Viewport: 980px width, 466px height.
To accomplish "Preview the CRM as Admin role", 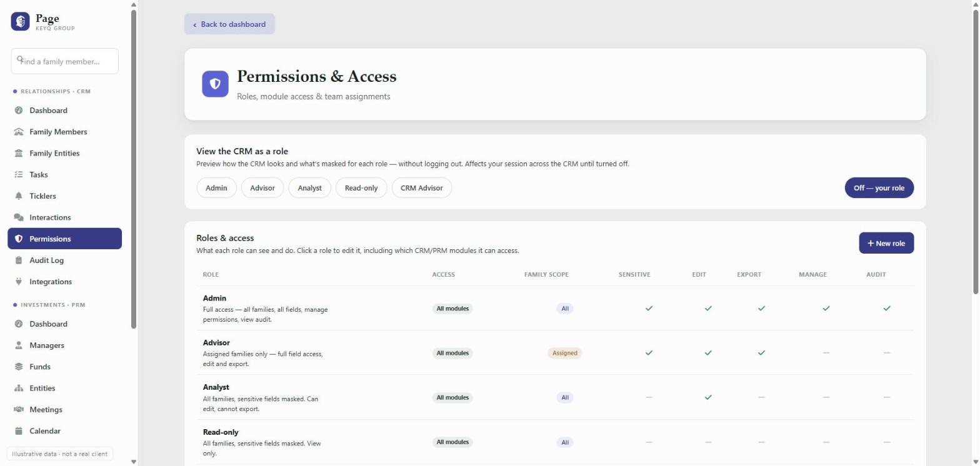I will [x=216, y=188].
